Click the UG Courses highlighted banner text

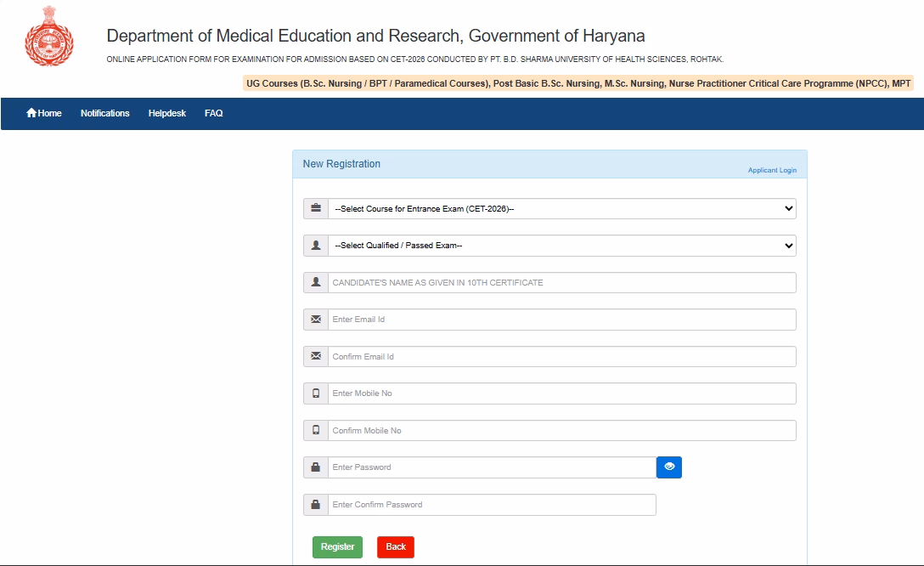coord(578,83)
